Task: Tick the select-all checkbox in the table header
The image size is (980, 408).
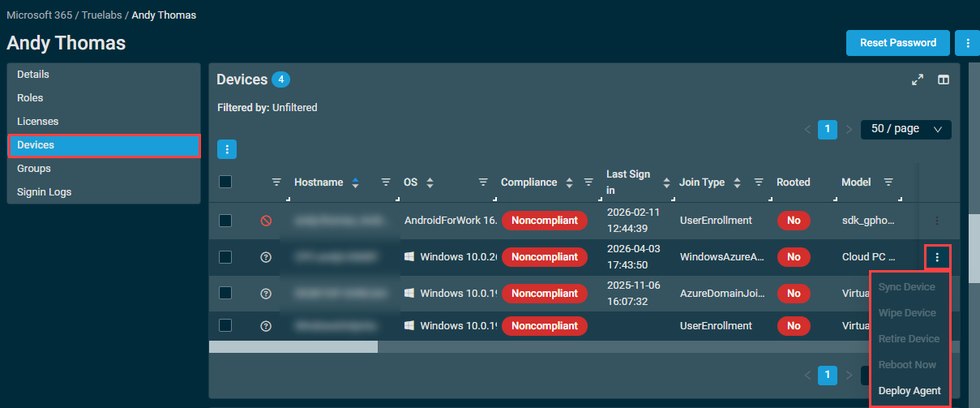Action: point(225,183)
